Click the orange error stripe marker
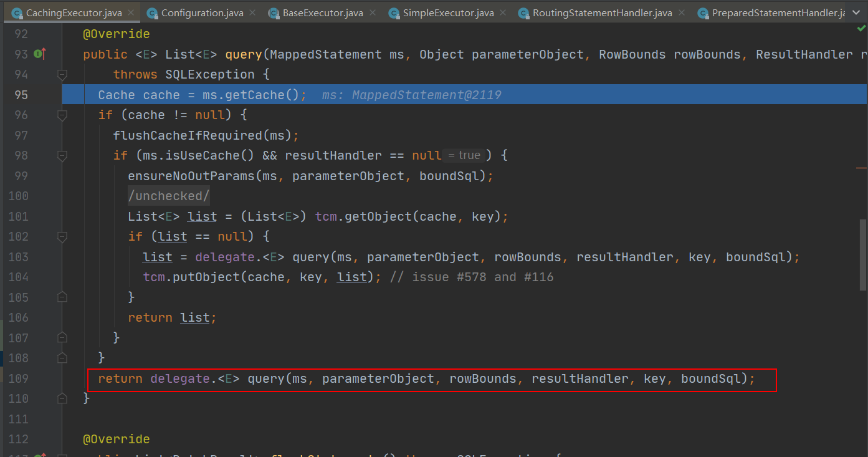Image resolution: width=868 pixels, height=457 pixels. pos(862,168)
